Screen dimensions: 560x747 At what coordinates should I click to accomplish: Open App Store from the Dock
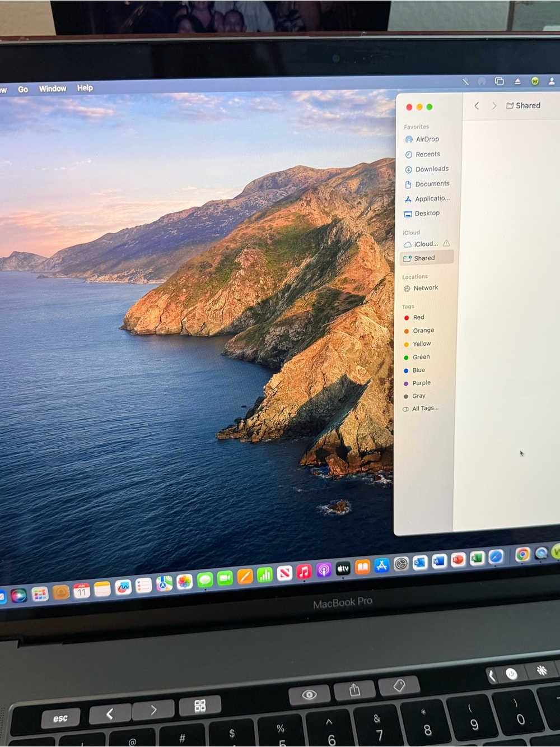381,565
